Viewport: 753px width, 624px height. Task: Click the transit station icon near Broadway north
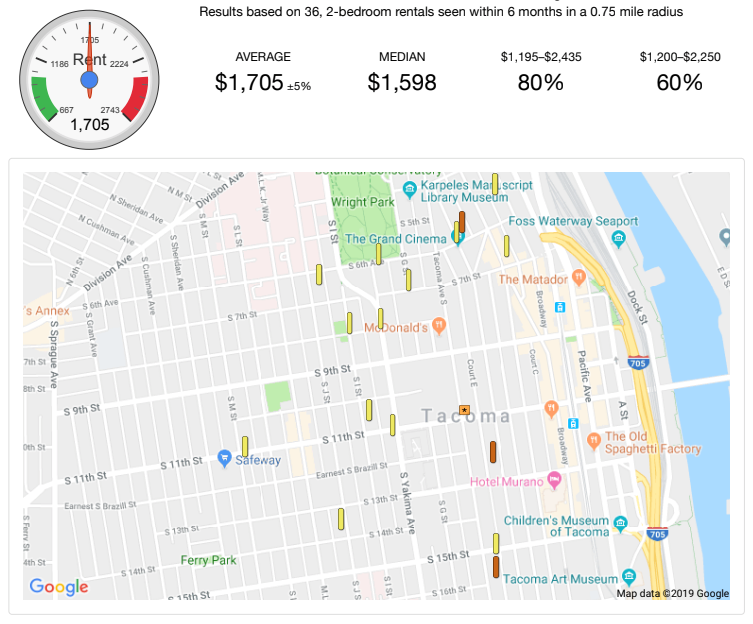(559, 307)
